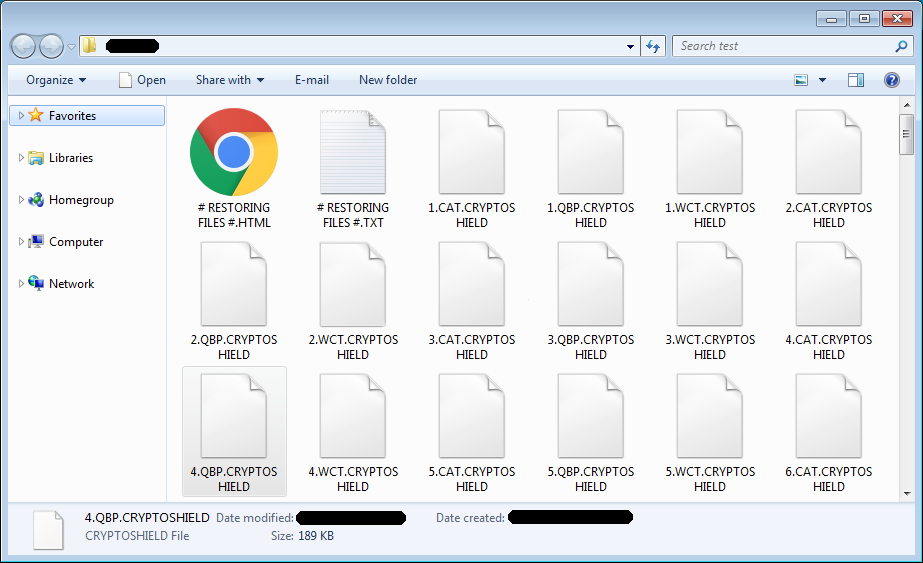Click the search magnifier icon

pos(901,46)
